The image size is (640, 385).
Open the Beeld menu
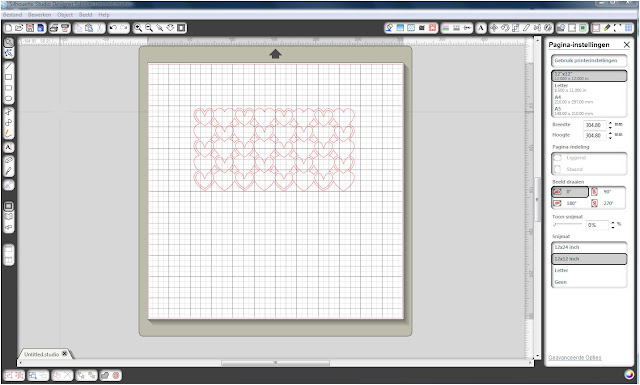coord(85,15)
